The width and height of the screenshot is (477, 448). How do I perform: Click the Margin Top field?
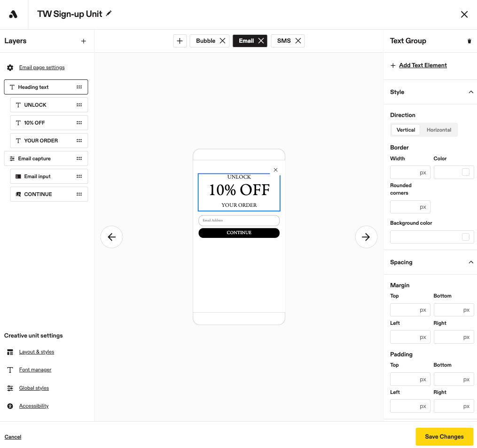click(410, 310)
